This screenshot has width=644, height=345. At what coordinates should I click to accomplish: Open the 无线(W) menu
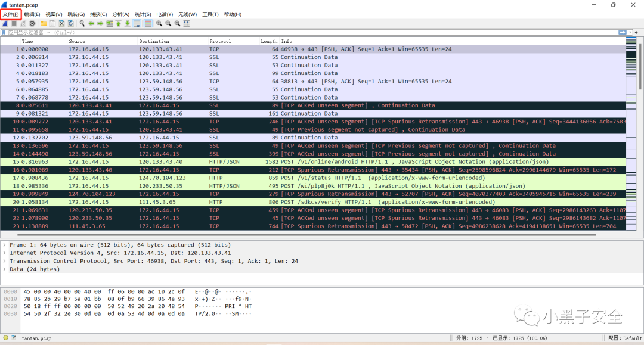(x=188, y=14)
